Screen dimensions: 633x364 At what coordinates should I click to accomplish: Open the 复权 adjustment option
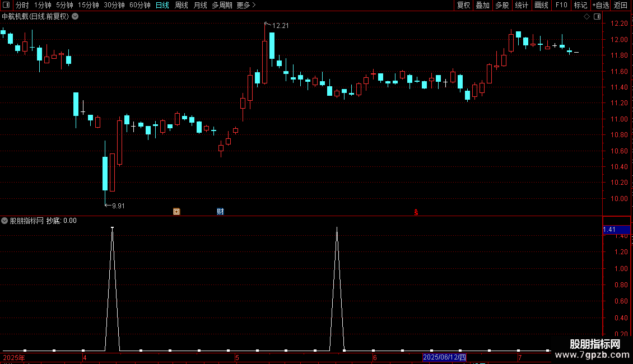coord(463,5)
